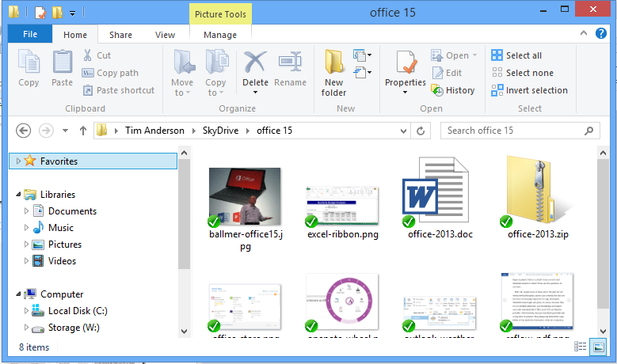Screen dimensions: 617x364
Task: Collapse the Computer tree node
Action: [x=18, y=294]
